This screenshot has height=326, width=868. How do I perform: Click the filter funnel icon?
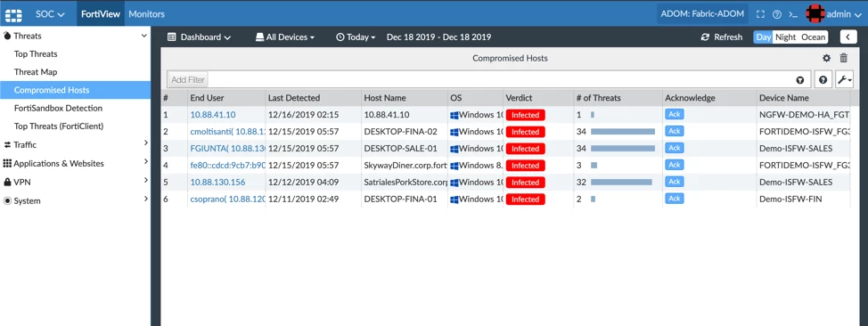pos(800,80)
